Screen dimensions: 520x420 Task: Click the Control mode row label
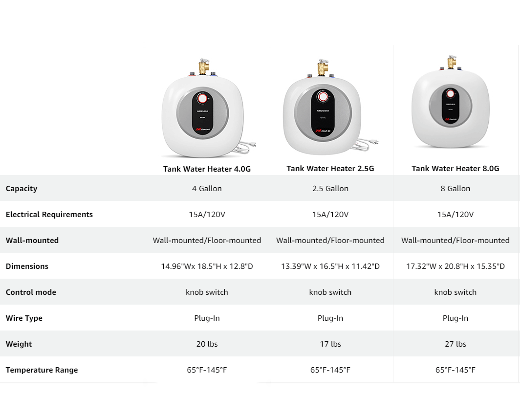31,292
